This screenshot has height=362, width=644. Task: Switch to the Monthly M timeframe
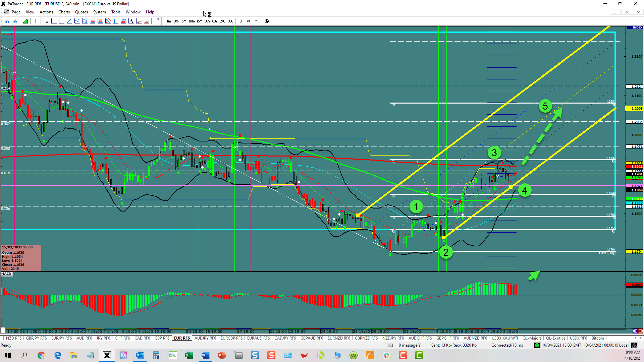coord(256,21)
